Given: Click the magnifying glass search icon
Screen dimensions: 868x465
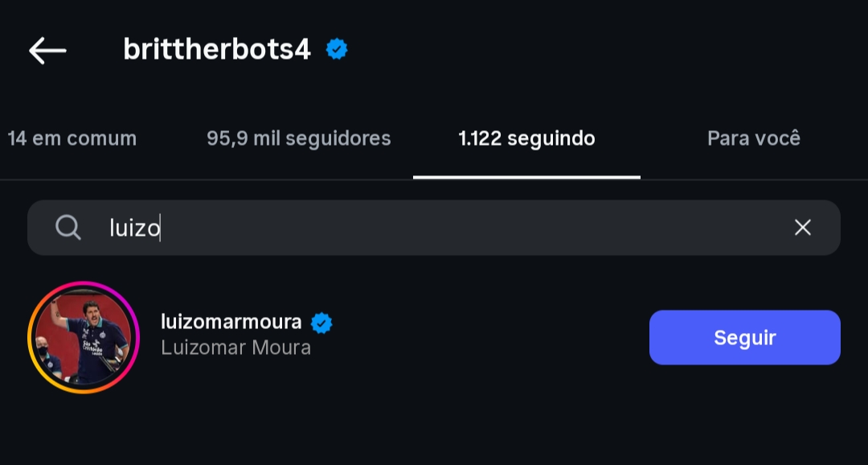Looking at the screenshot, I should (68, 228).
